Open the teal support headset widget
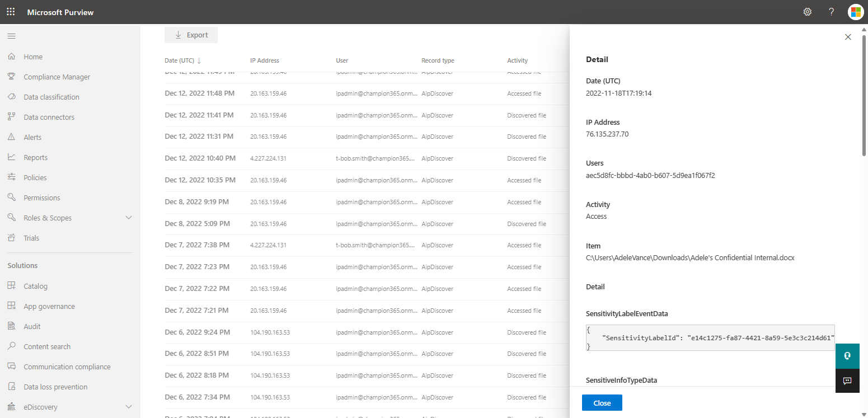868x418 pixels. click(847, 356)
